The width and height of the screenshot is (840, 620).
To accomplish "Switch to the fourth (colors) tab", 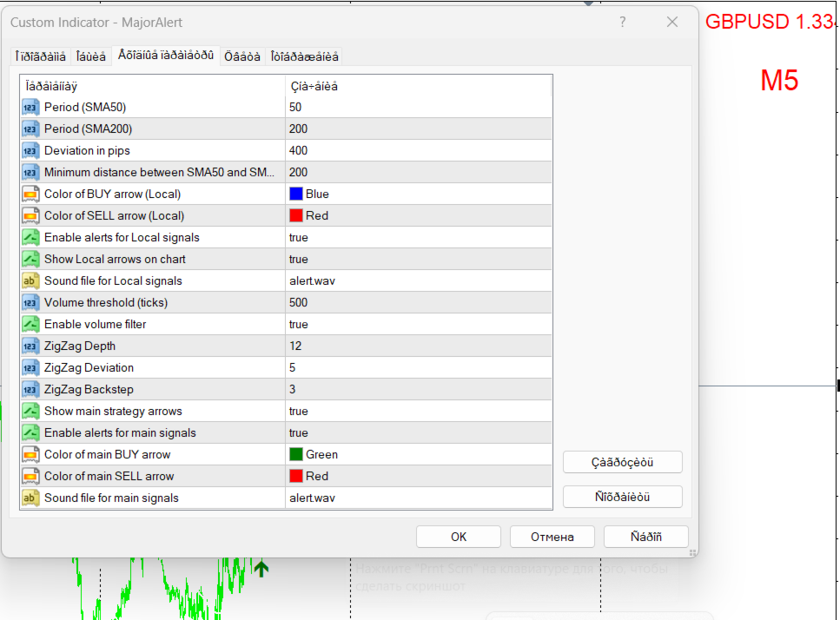I will [242, 56].
